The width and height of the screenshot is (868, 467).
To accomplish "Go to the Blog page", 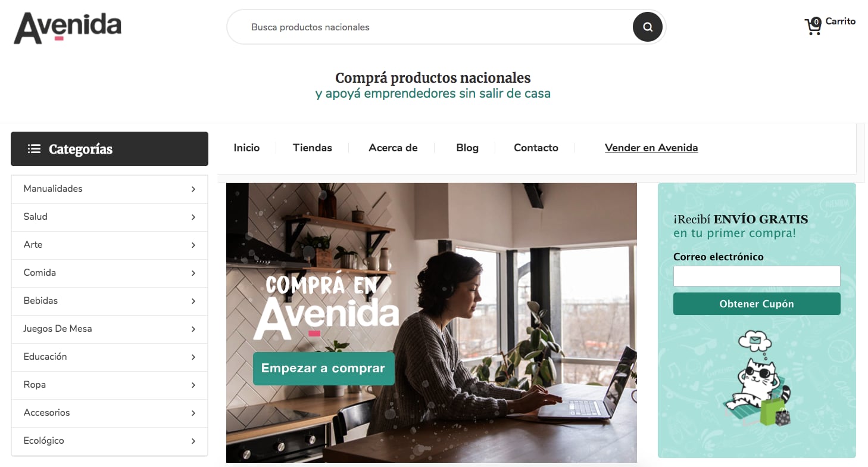I will pyautogui.click(x=467, y=148).
